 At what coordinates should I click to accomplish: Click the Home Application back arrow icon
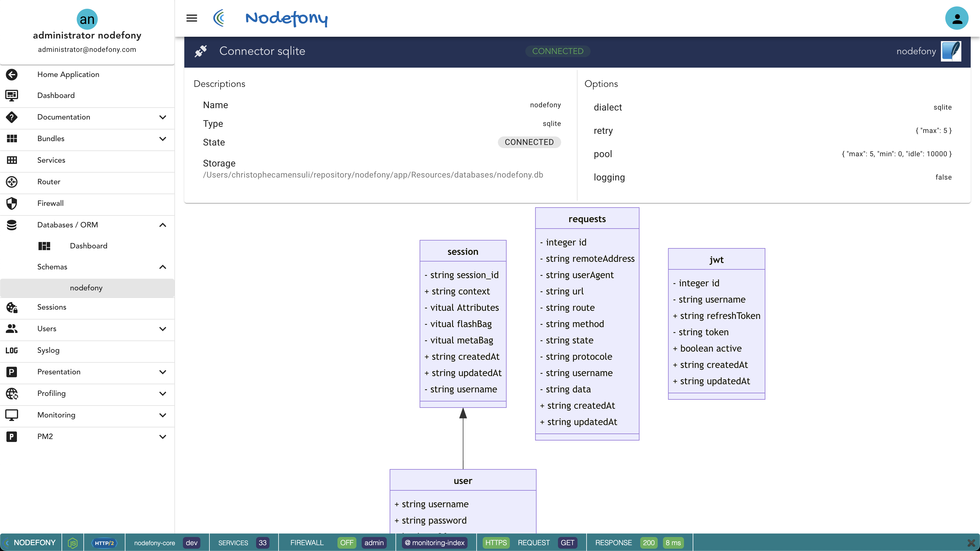pos(12,75)
